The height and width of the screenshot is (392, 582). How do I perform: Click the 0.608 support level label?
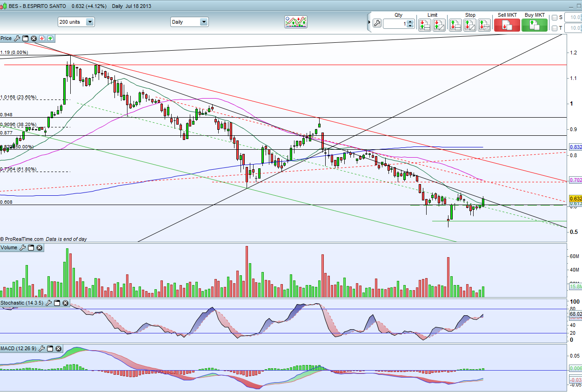pyautogui.click(x=6, y=202)
